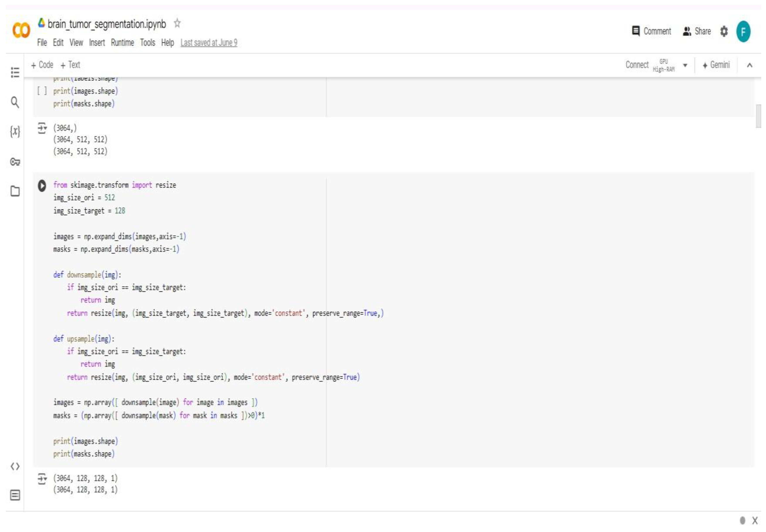Viewport: 766px width, 532px height.
Task: Expand the Connect runtime dropdown arrow
Action: [685, 65]
